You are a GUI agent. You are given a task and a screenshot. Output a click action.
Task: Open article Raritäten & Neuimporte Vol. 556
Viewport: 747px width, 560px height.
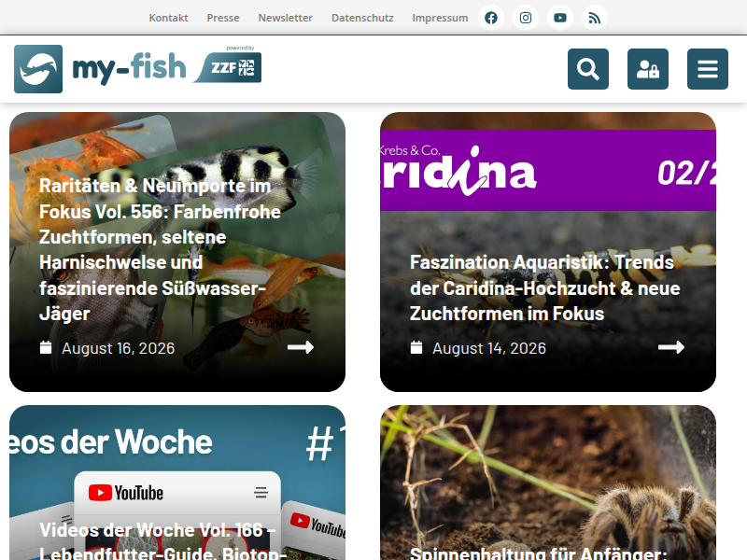point(160,249)
